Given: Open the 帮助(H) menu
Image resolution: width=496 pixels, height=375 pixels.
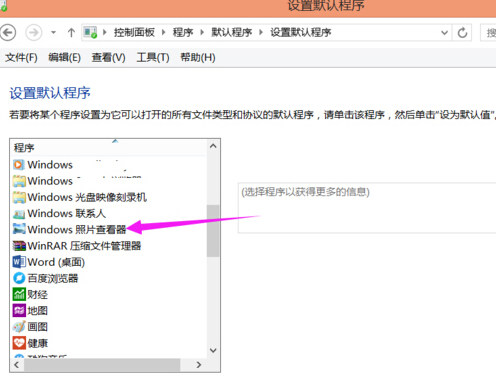Looking at the screenshot, I should pos(198,57).
